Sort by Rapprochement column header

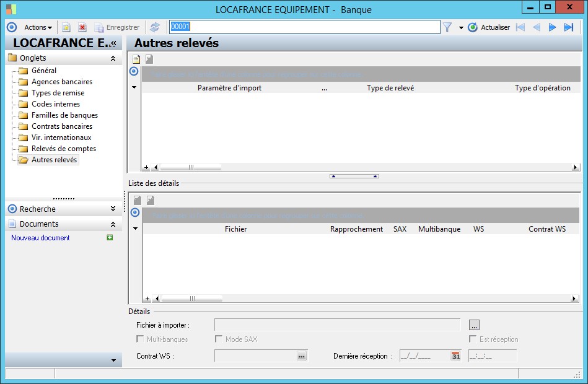(356, 229)
